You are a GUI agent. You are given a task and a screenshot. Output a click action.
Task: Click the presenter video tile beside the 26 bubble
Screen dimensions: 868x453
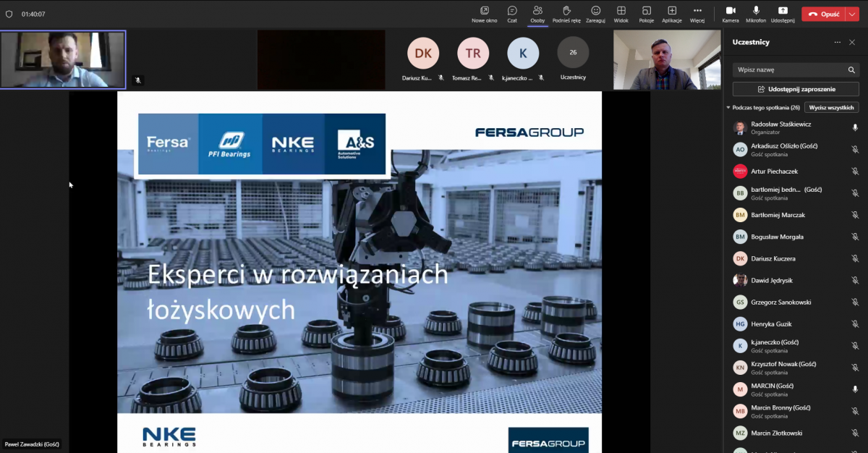click(x=667, y=59)
